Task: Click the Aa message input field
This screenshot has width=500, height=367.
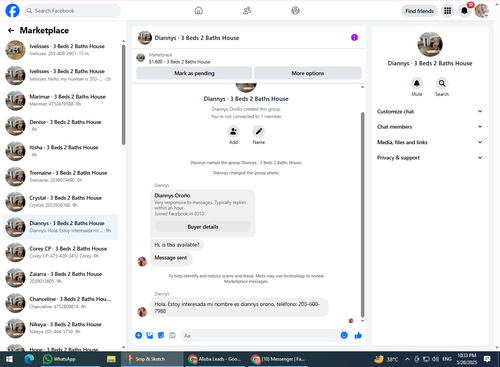Action: (260, 335)
